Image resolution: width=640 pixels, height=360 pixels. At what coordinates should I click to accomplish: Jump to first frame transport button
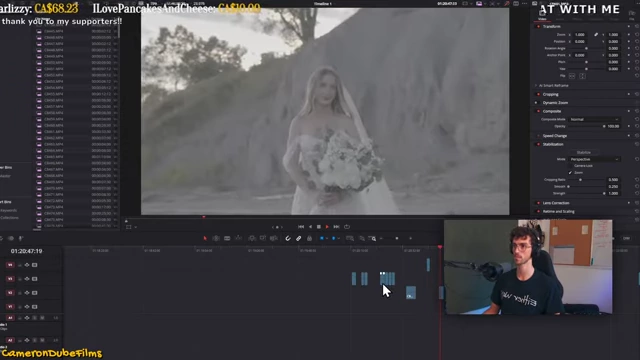301,227
